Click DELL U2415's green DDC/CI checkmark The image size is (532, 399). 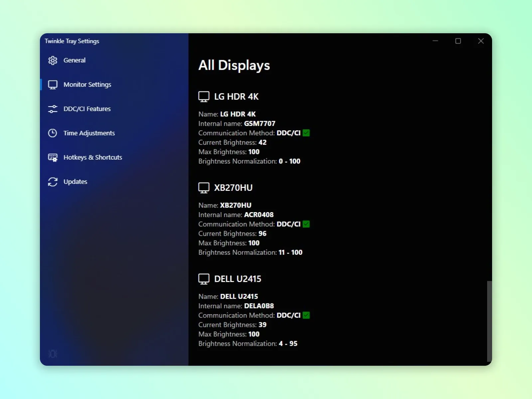[x=306, y=315]
